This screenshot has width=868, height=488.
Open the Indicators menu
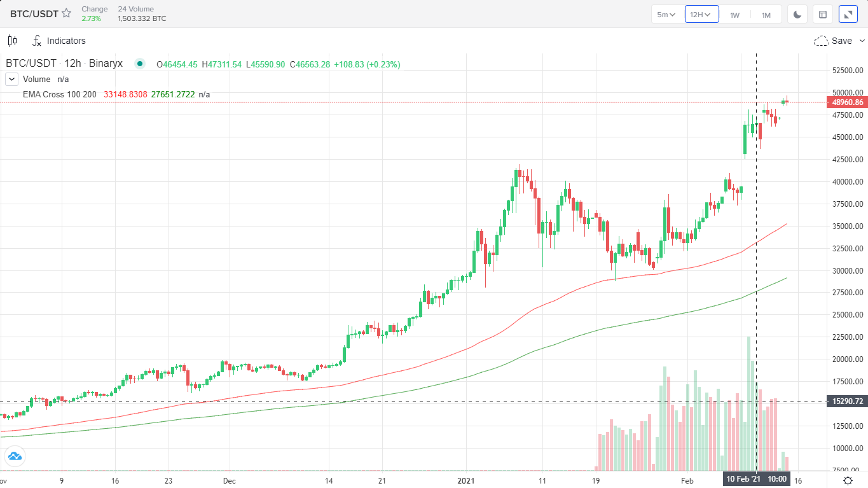(59, 41)
